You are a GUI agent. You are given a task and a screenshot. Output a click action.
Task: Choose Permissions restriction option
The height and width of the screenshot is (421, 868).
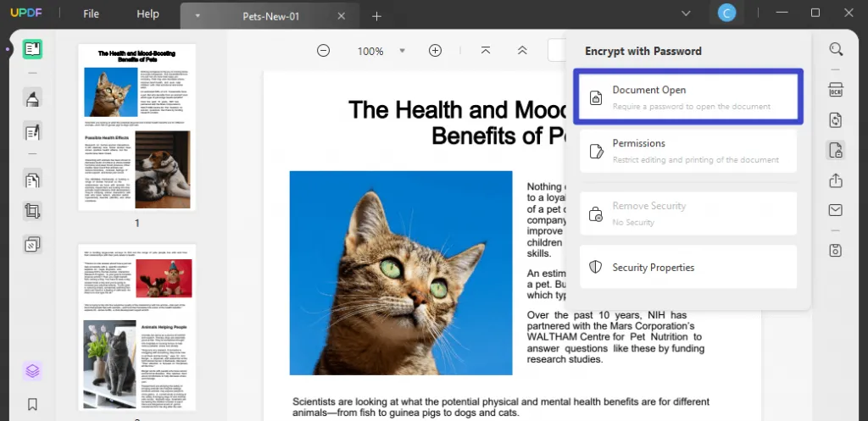(688, 151)
